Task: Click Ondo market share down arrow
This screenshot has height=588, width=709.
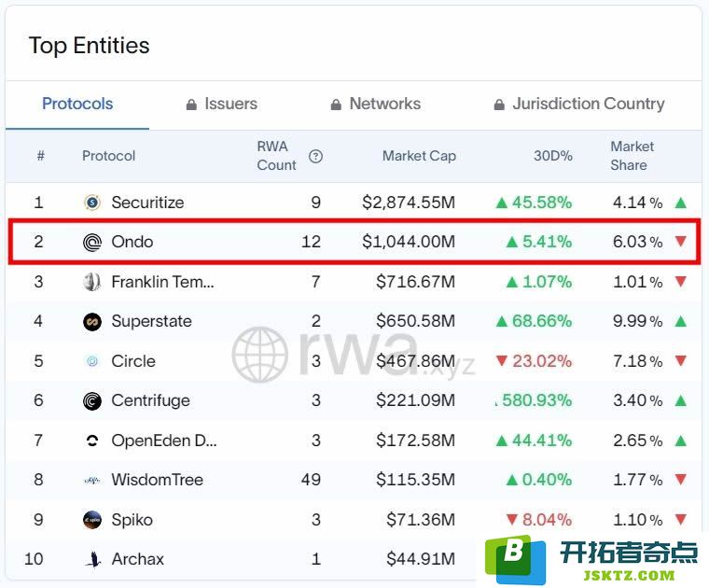Action: 680,241
